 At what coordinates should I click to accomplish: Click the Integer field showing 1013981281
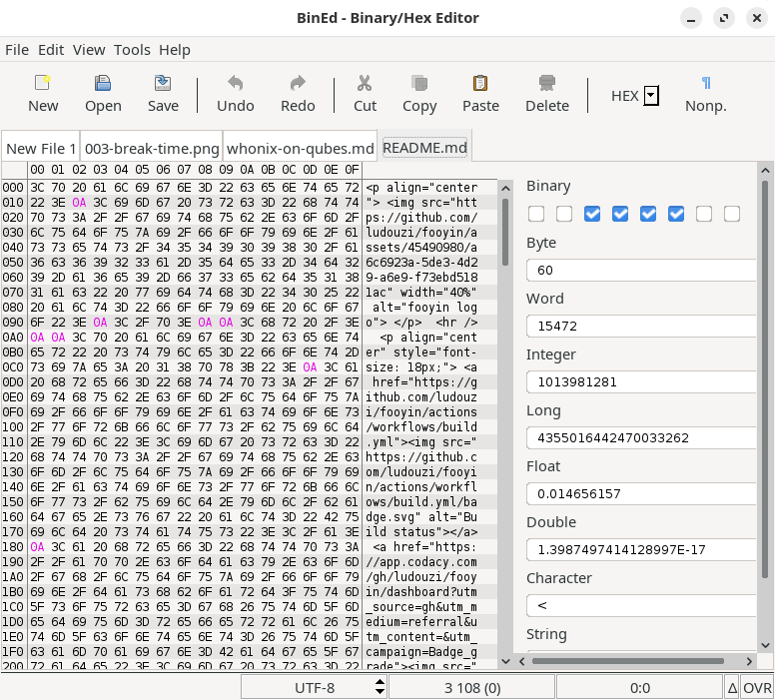[x=641, y=381]
